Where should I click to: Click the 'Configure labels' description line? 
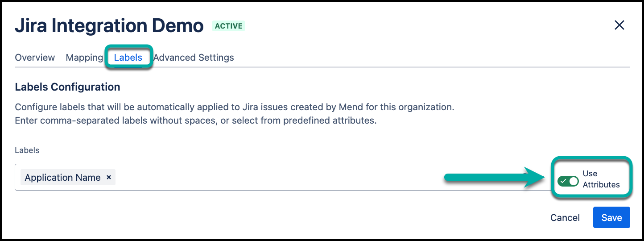[234, 108]
